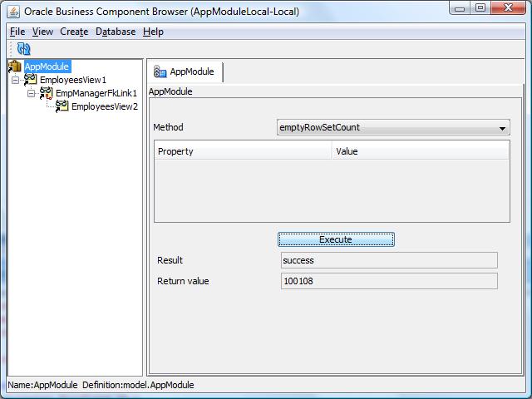The width and height of the screenshot is (532, 399).
Task: Click the Result label
Action: point(170,260)
